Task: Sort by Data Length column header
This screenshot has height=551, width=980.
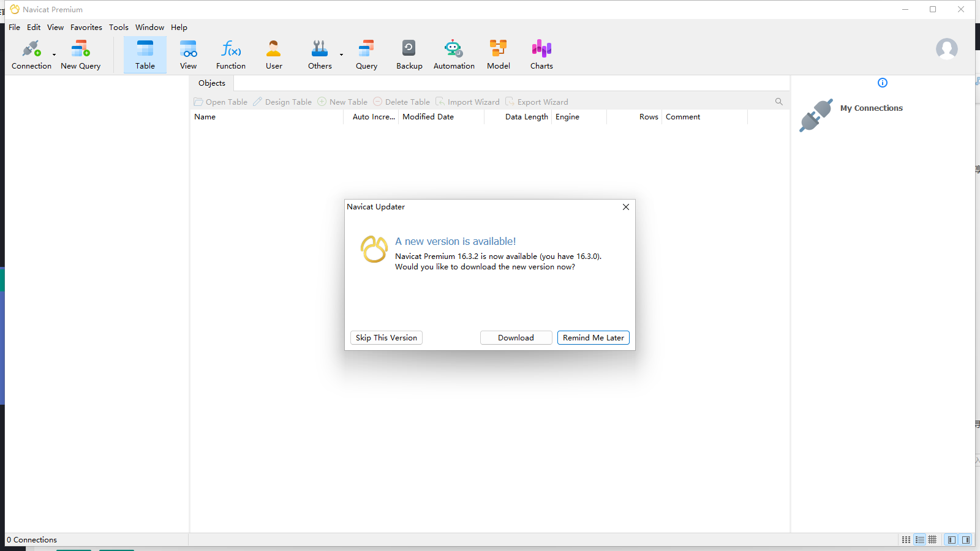Action: (x=518, y=117)
